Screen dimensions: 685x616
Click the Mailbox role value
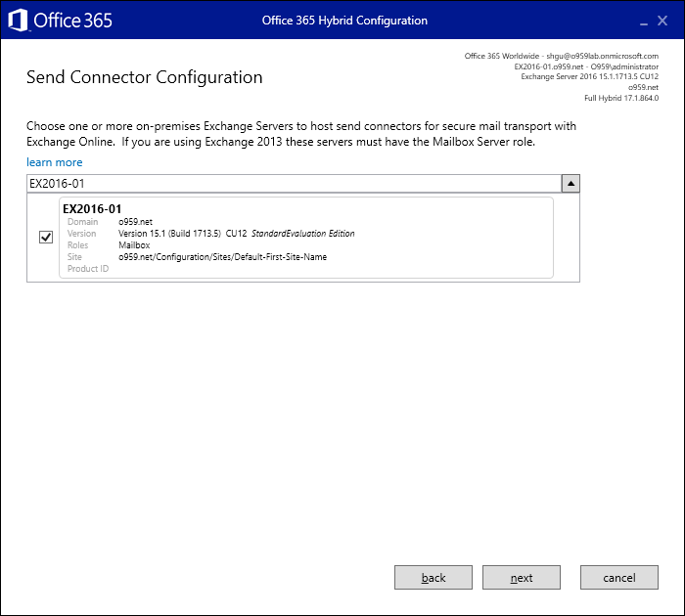tap(134, 245)
